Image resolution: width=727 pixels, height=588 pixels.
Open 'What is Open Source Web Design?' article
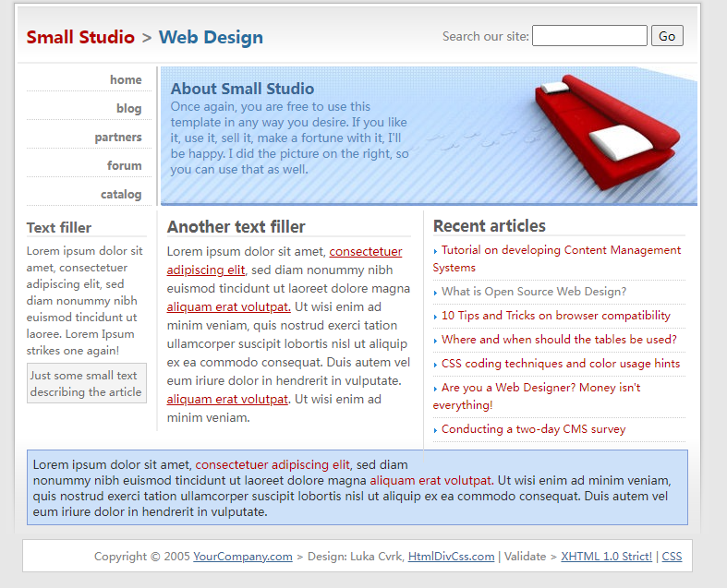click(533, 292)
